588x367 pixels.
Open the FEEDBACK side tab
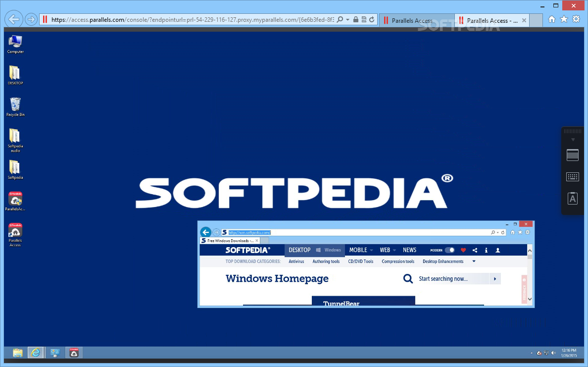[524, 289]
